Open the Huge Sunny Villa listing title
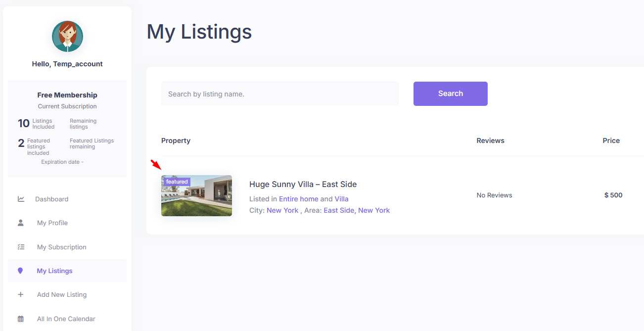Viewport: 644px width, 331px height. [x=303, y=184]
